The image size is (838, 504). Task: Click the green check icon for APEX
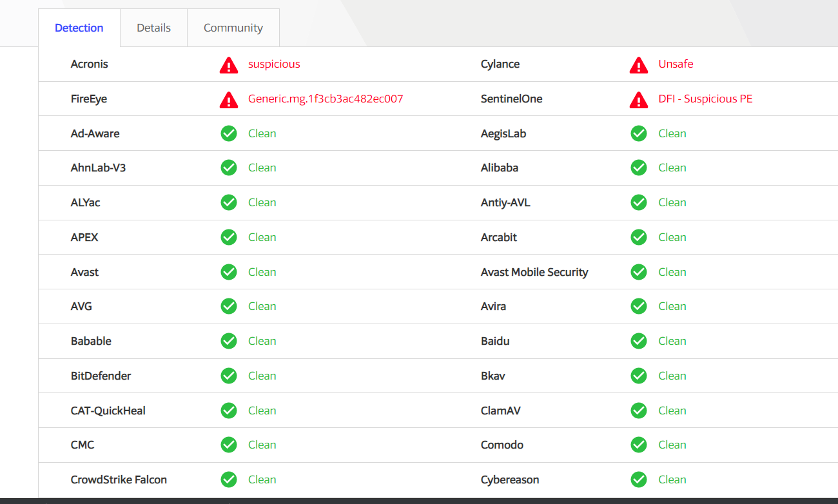click(229, 237)
